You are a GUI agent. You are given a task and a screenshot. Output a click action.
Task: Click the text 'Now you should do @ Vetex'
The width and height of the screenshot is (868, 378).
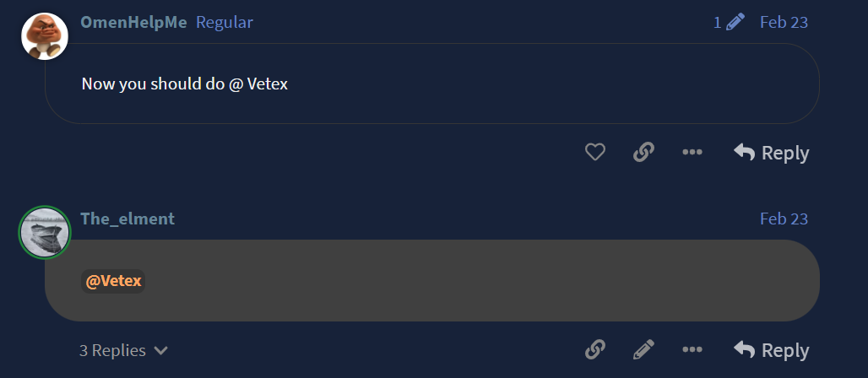point(185,84)
